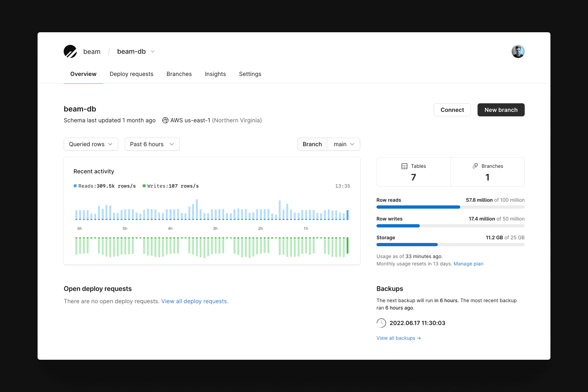588x392 pixels.
Task: Open the user avatar menu
Action: point(518,51)
